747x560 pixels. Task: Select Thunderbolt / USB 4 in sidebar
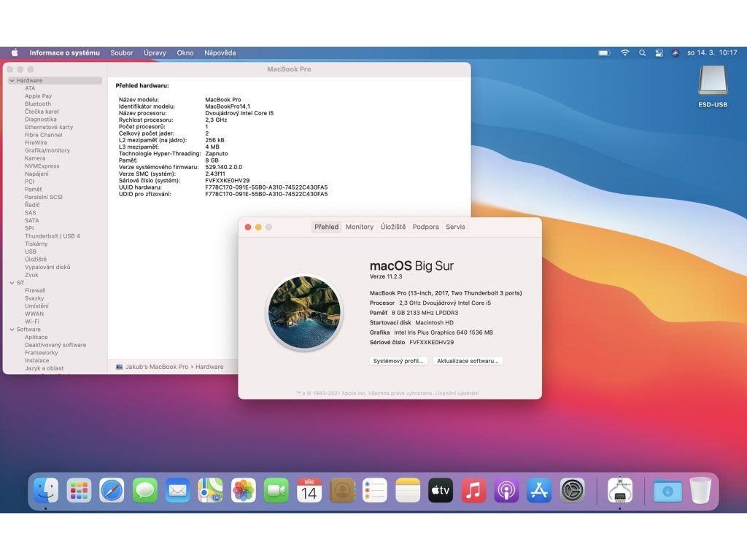[53, 236]
